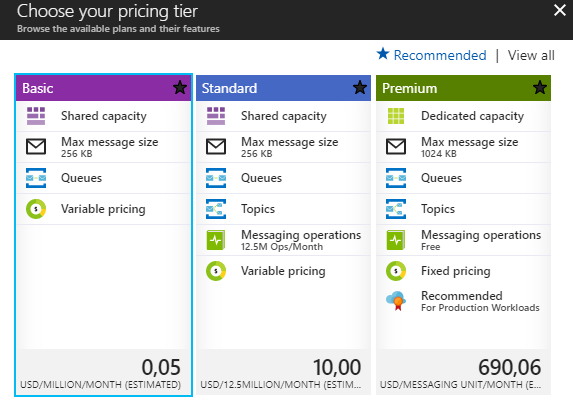This screenshot has width=573, height=405.
Task: Select the Standard tier header
Action: coord(283,88)
